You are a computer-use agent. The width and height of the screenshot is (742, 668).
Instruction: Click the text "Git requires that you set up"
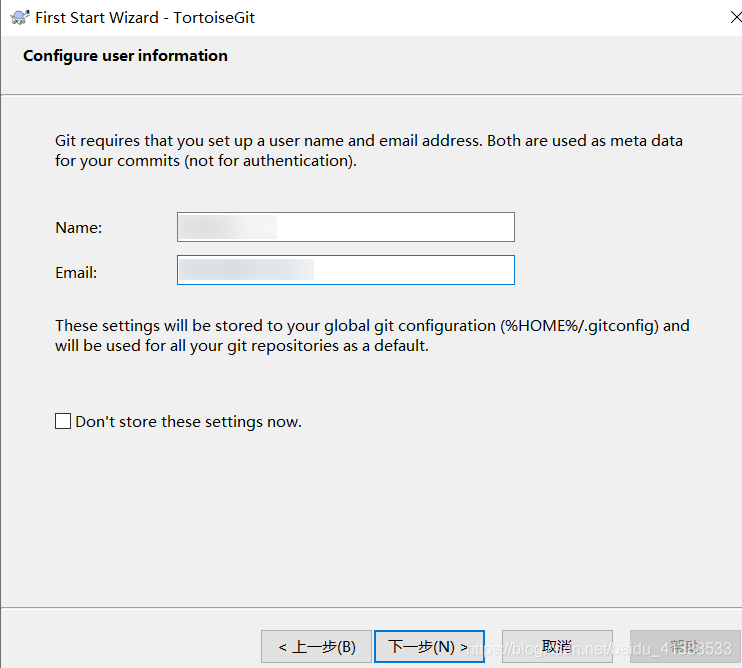pos(154,141)
